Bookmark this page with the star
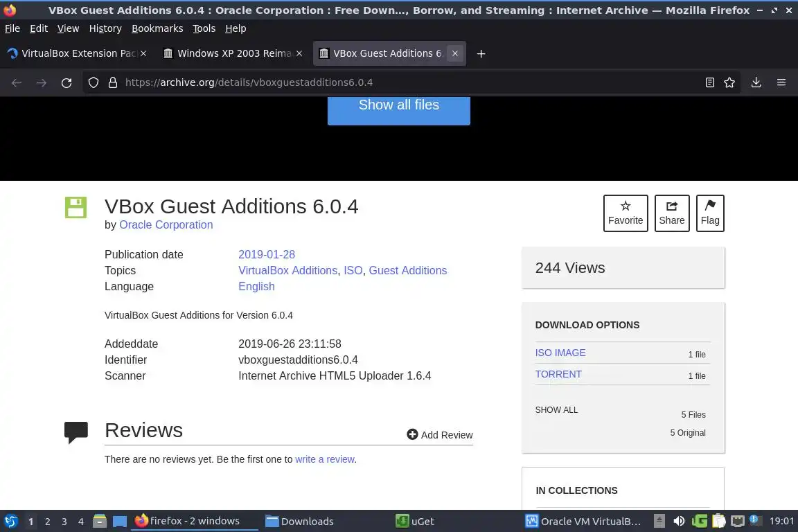 729,82
